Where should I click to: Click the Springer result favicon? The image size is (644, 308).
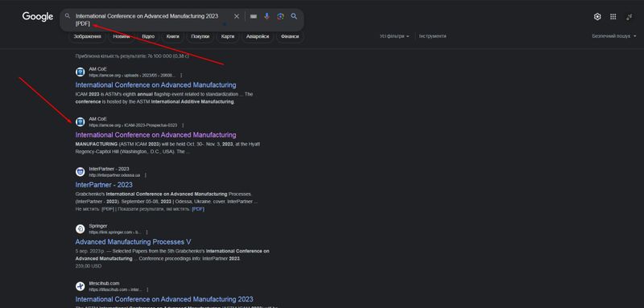[x=80, y=229]
